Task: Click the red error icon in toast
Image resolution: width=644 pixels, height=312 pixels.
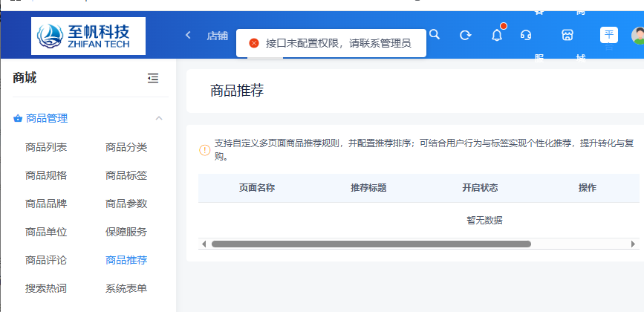Action: coord(254,43)
